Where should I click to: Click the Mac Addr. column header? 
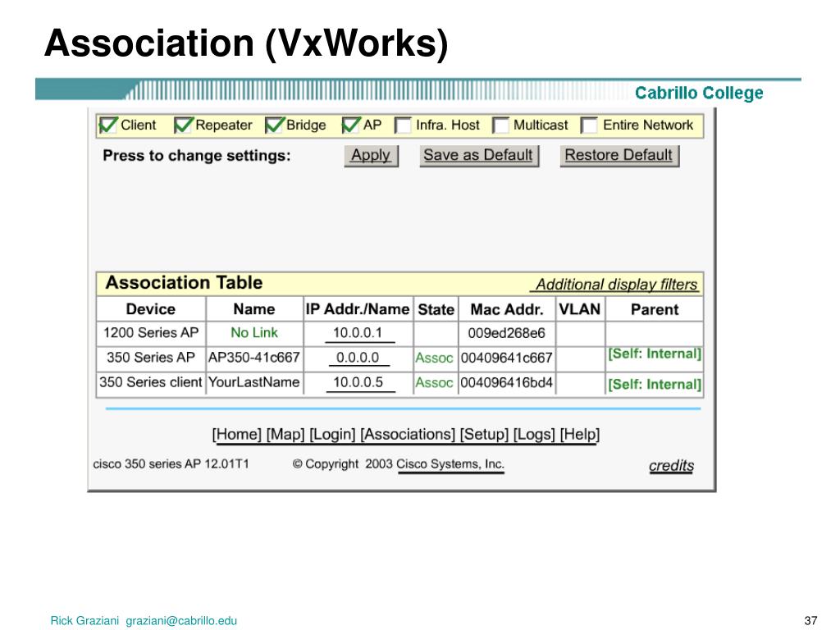click(x=507, y=309)
